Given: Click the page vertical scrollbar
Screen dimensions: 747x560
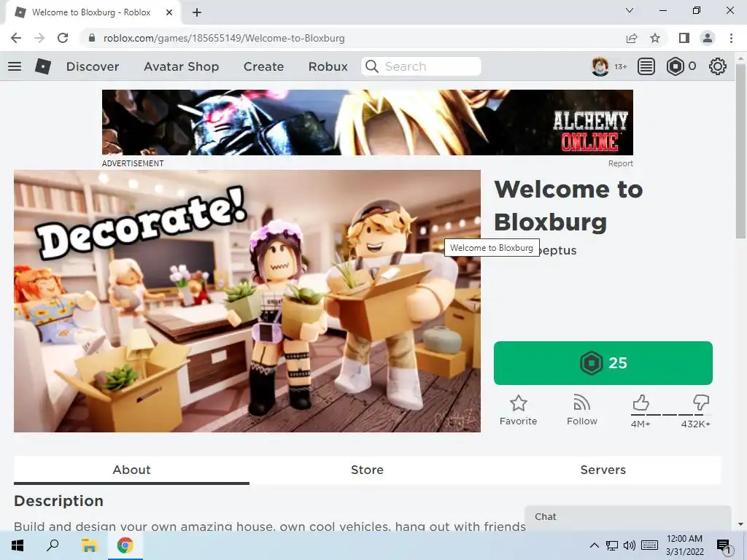Looking at the screenshot, I should click(x=740, y=152).
